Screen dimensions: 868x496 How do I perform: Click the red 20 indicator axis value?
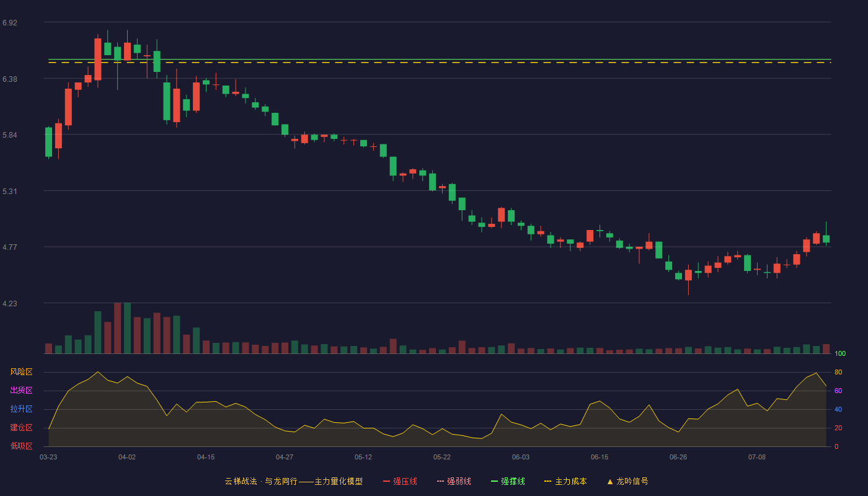click(838, 428)
